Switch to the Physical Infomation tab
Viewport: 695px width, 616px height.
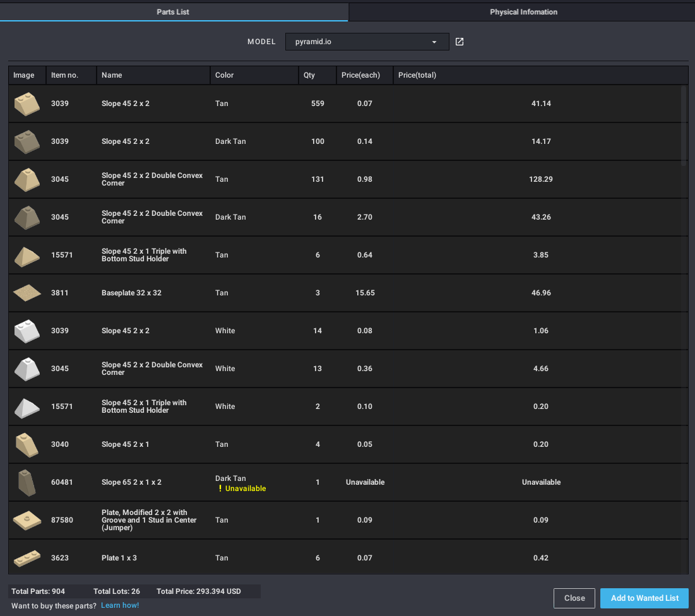tap(523, 12)
